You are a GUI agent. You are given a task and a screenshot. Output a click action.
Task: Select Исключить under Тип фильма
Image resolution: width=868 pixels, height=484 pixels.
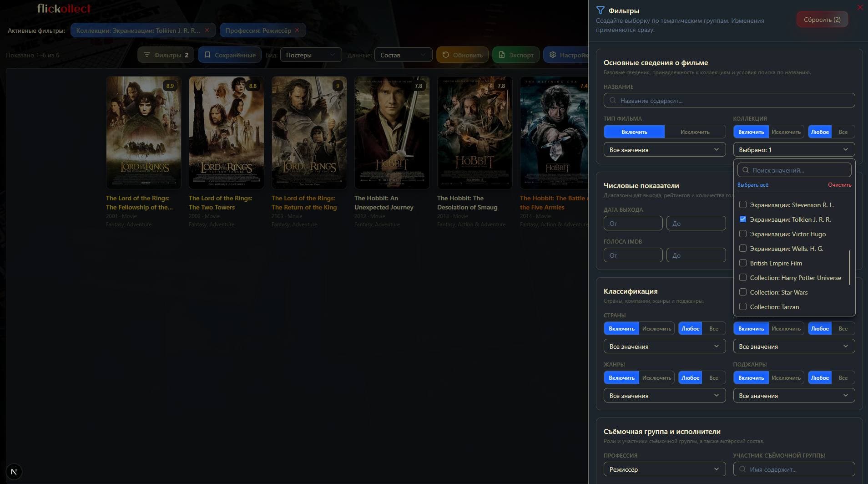tap(695, 132)
